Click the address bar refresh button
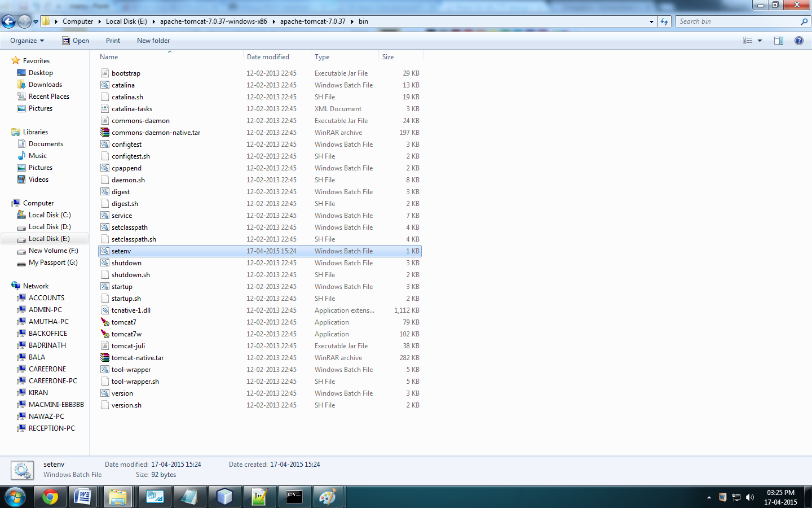812x508 pixels. click(x=664, y=21)
